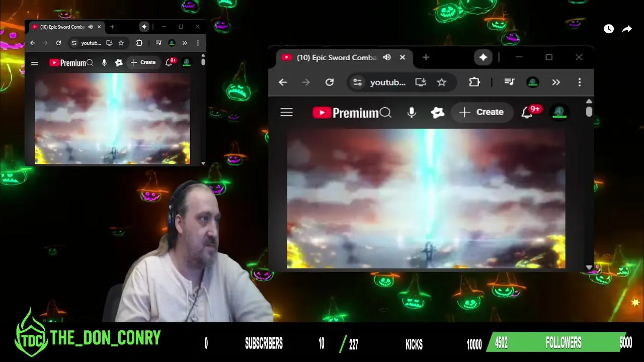The height and width of the screenshot is (362, 644).
Task: Mute the Epic Sword Combat tab in large window
Action: tap(387, 57)
